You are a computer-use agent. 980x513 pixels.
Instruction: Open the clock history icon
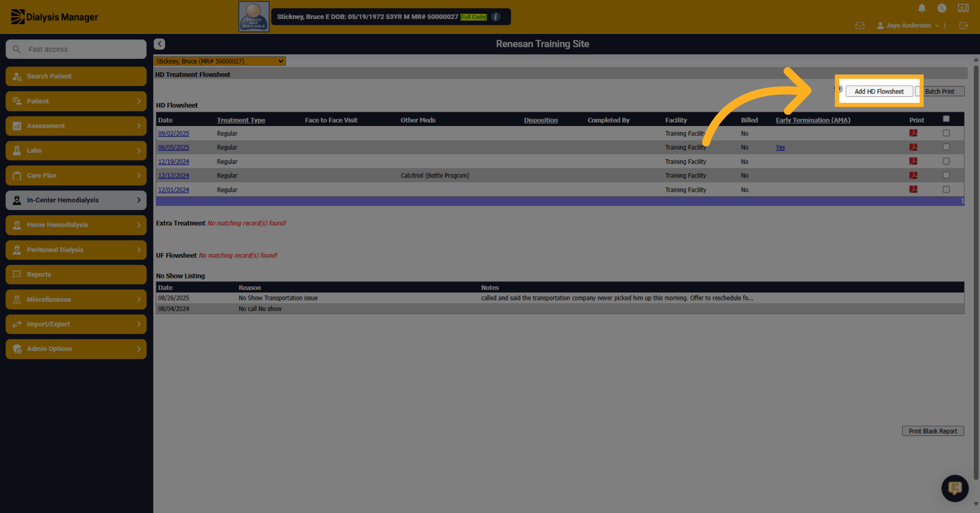[x=942, y=8]
